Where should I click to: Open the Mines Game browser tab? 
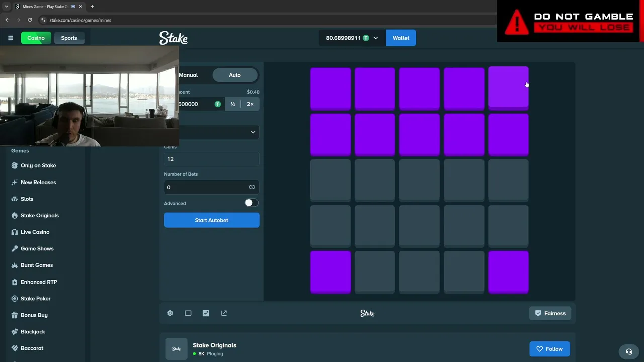coord(44,7)
